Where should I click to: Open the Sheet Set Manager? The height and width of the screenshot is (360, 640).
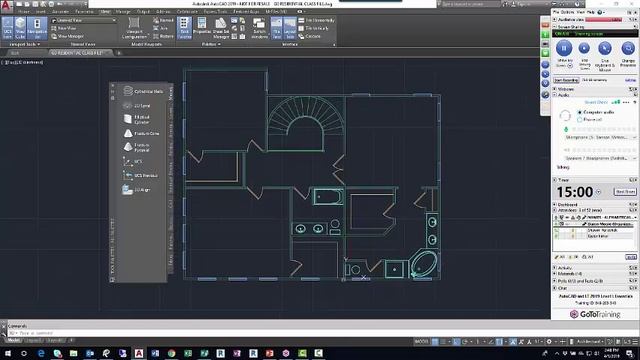coord(221,28)
